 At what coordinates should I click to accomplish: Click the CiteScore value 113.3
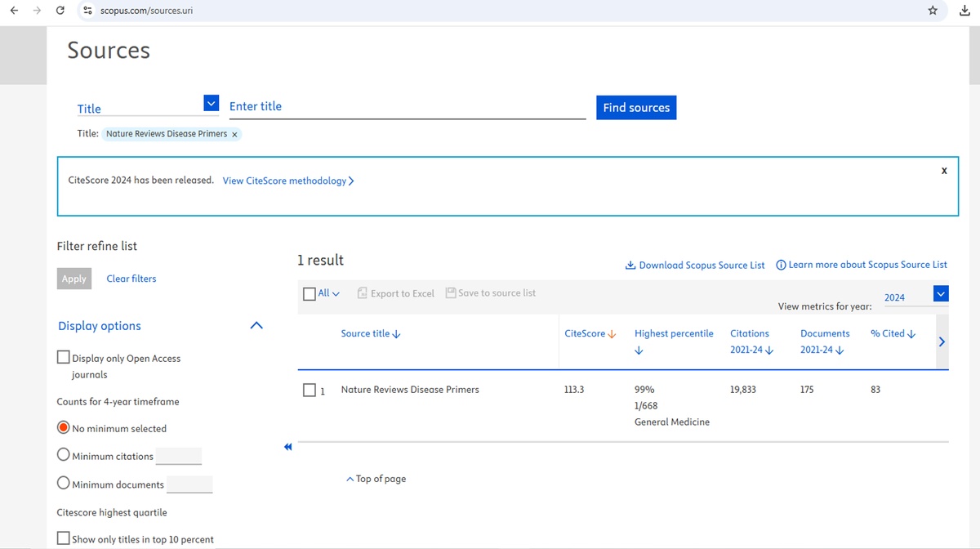(574, 390)
